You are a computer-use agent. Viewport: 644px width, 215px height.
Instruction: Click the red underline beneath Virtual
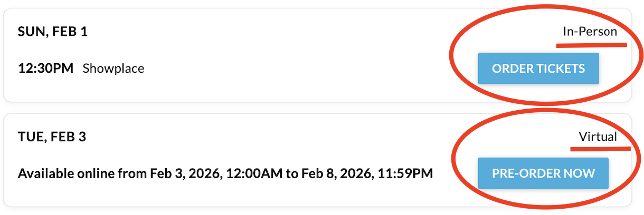coord(600,149)
